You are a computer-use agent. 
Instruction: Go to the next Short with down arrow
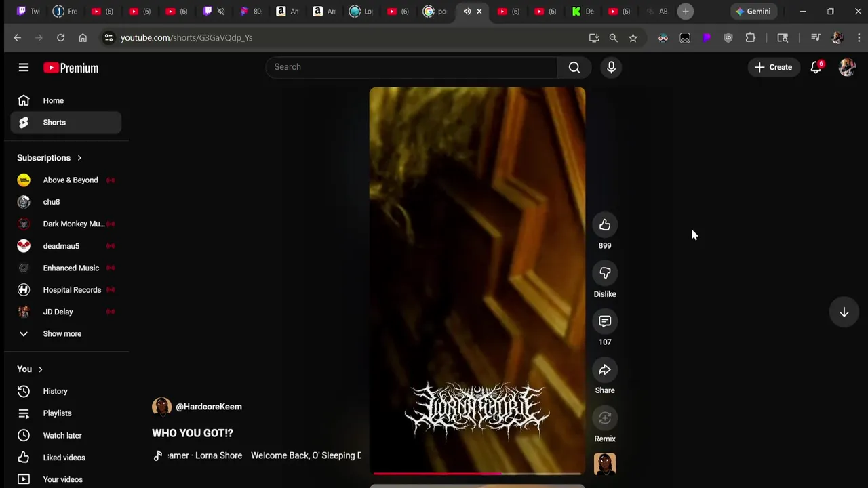click(844, 312)
